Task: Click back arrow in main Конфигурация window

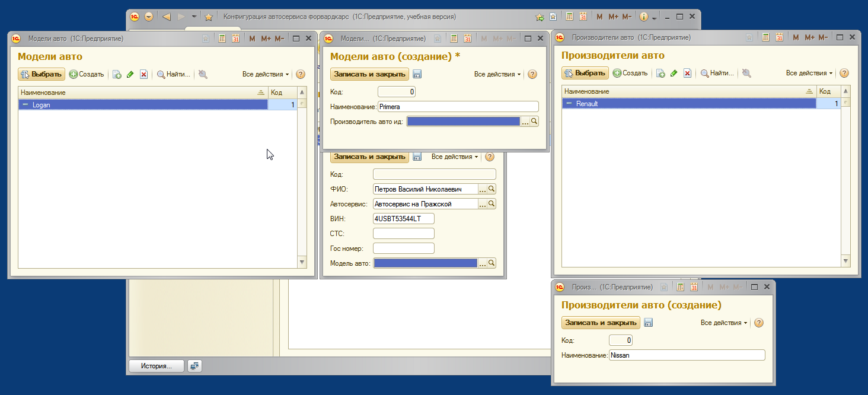Action: tap(167, 17)
